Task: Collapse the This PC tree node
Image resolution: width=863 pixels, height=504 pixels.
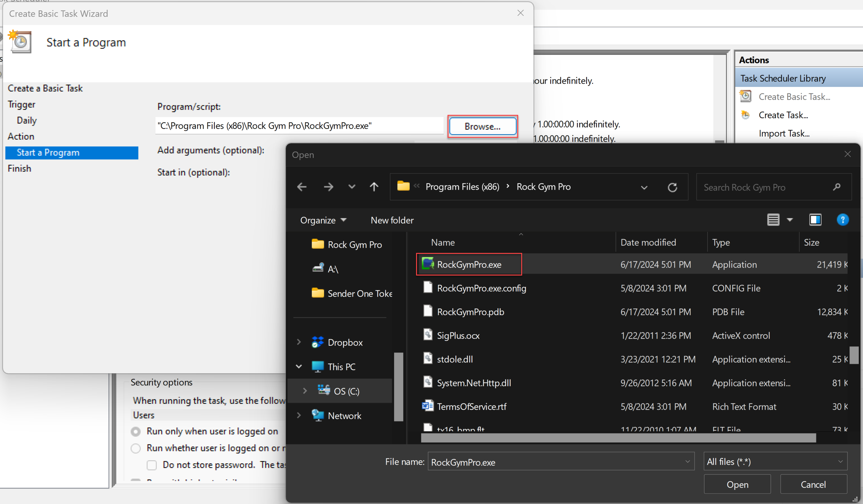Action: pyautogui.click(x=299, y=367)
